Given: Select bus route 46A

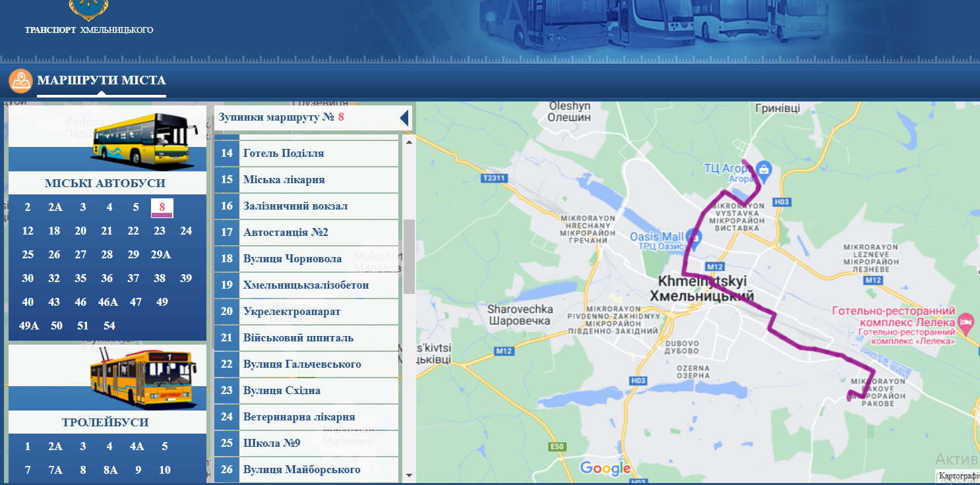Looking at the screenshot, I should click(x=107, y=302).
